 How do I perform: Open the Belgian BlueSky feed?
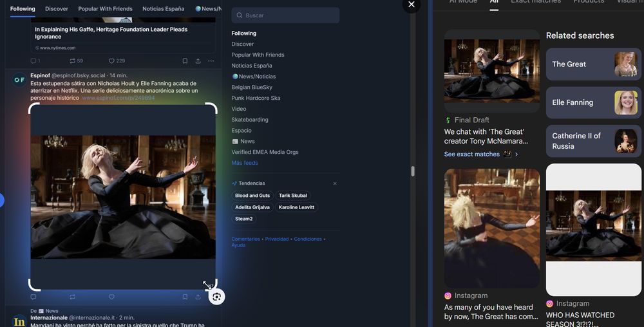(x=251, y=87)
